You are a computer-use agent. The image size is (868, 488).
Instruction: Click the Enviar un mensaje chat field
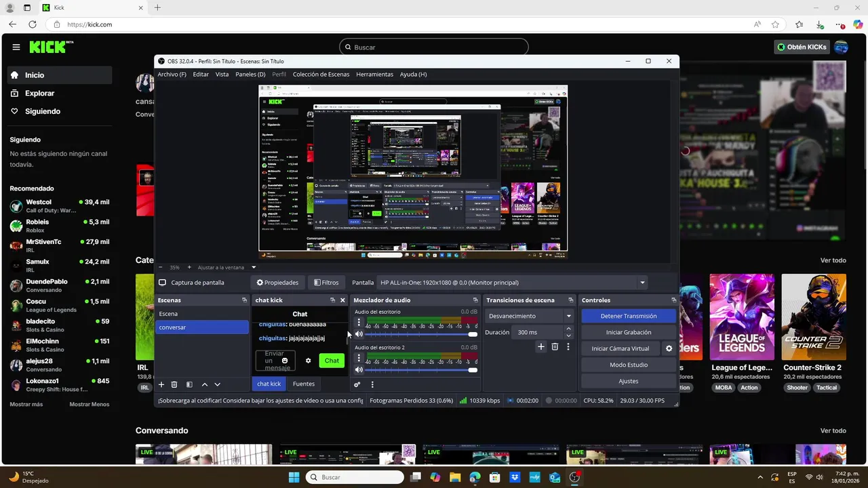tap(275, 361)
